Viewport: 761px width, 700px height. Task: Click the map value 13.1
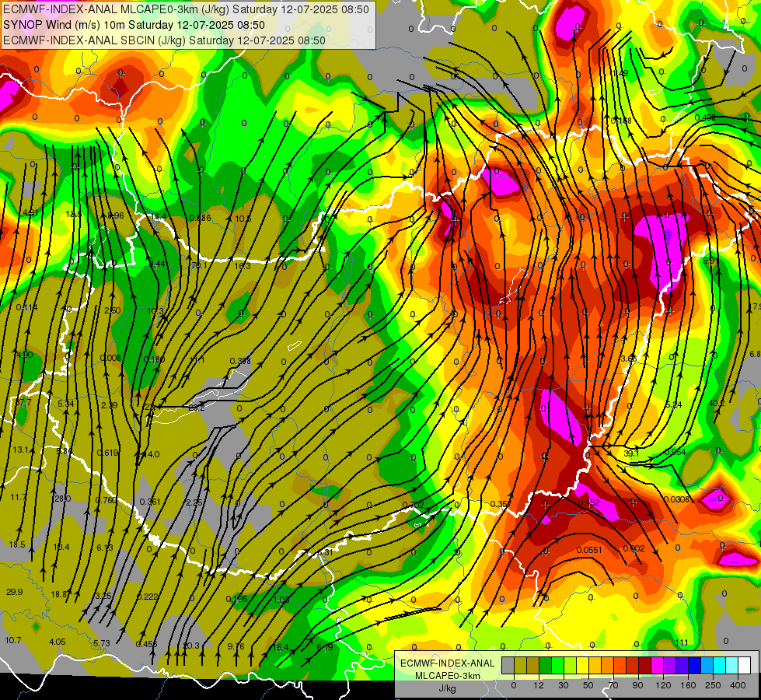[20, 450]
